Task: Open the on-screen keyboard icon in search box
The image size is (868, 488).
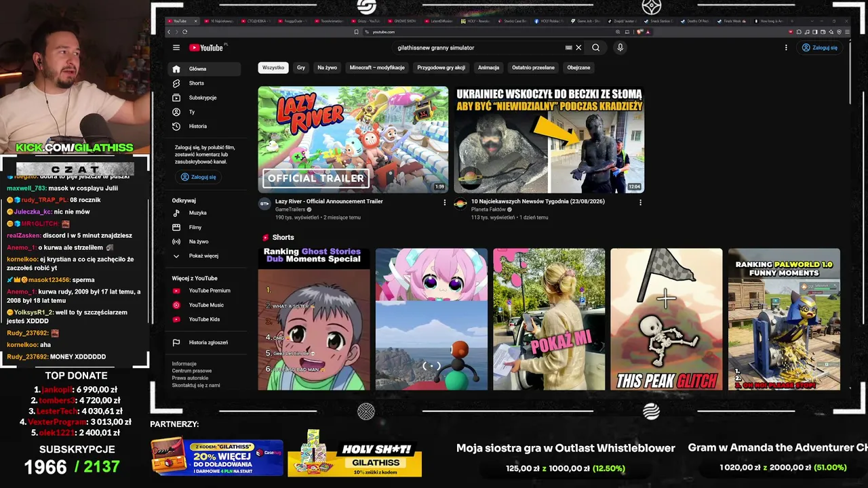Action: 569,47
